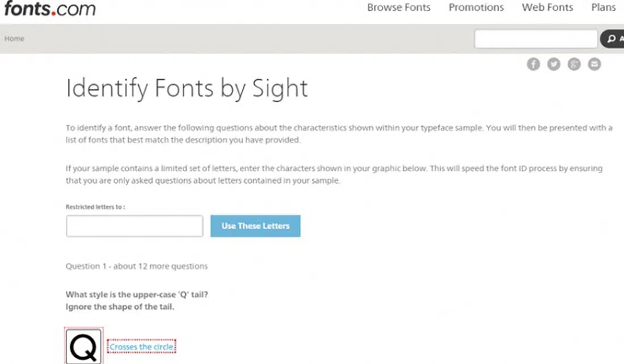Click the "Identify Fonts by Sight" heading
The height and width of the screenshot is (364, 624).
point(187,89)
